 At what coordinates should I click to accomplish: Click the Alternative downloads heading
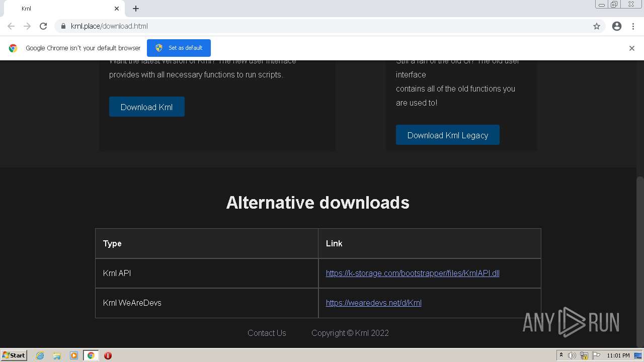[318, 202]
